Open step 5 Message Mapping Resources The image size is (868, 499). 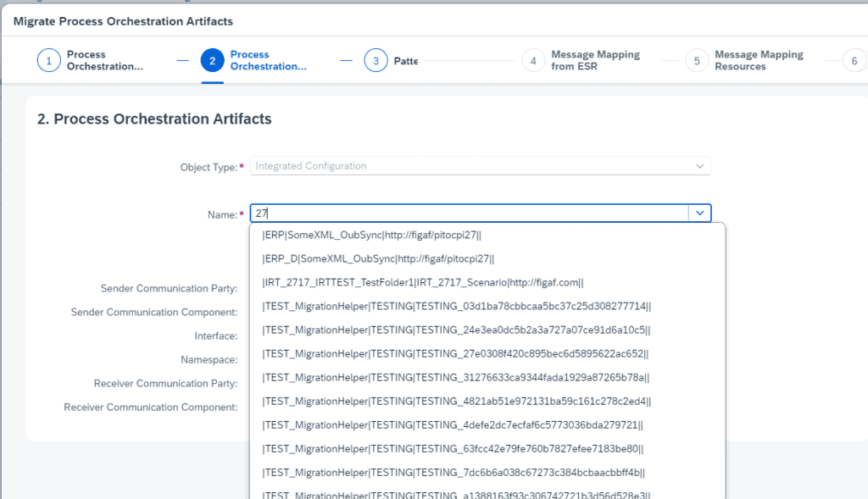[759, 60]
